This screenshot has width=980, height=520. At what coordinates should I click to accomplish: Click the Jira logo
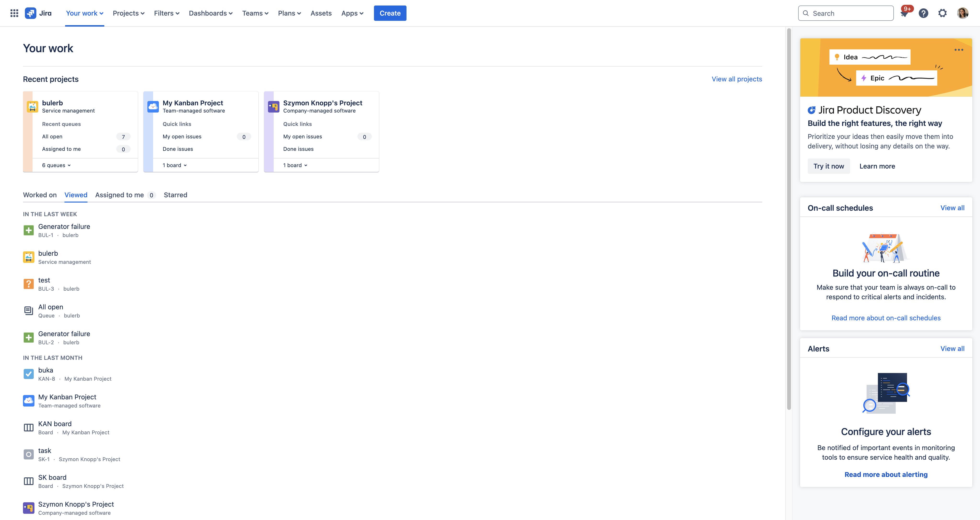click(x=38, y=13)
